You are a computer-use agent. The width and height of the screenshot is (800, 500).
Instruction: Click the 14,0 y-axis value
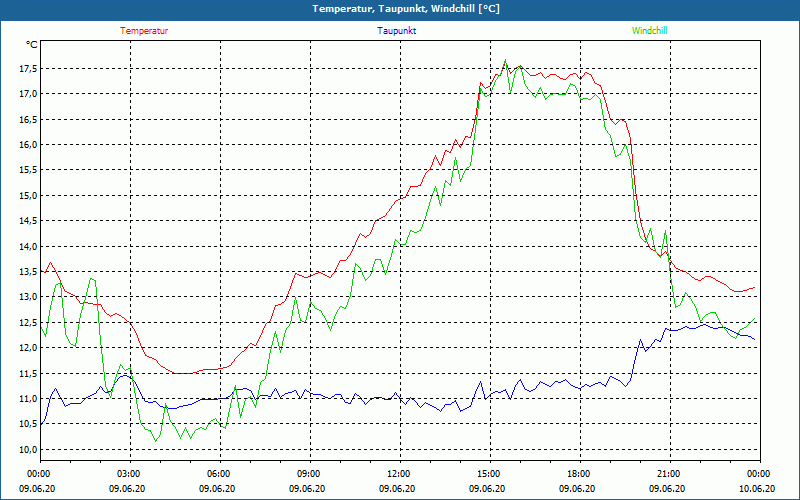[x=29, y=246]
